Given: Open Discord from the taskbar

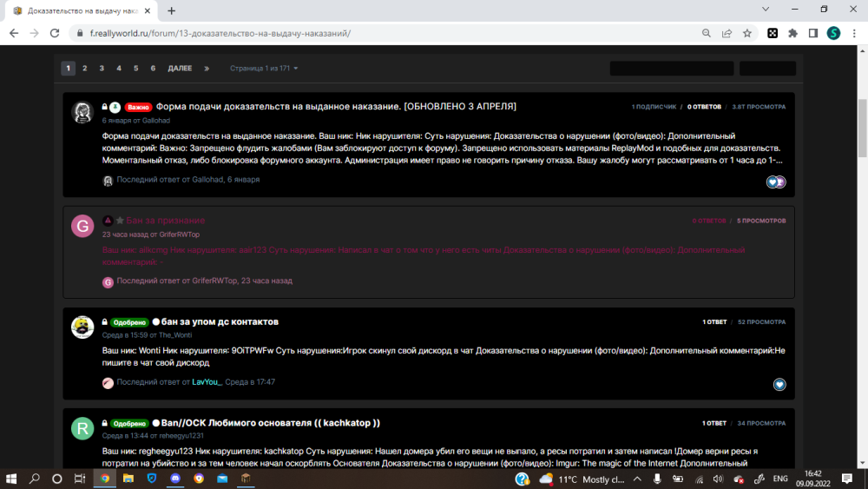Looking at the screenshot, I should (x=175, y=479).
